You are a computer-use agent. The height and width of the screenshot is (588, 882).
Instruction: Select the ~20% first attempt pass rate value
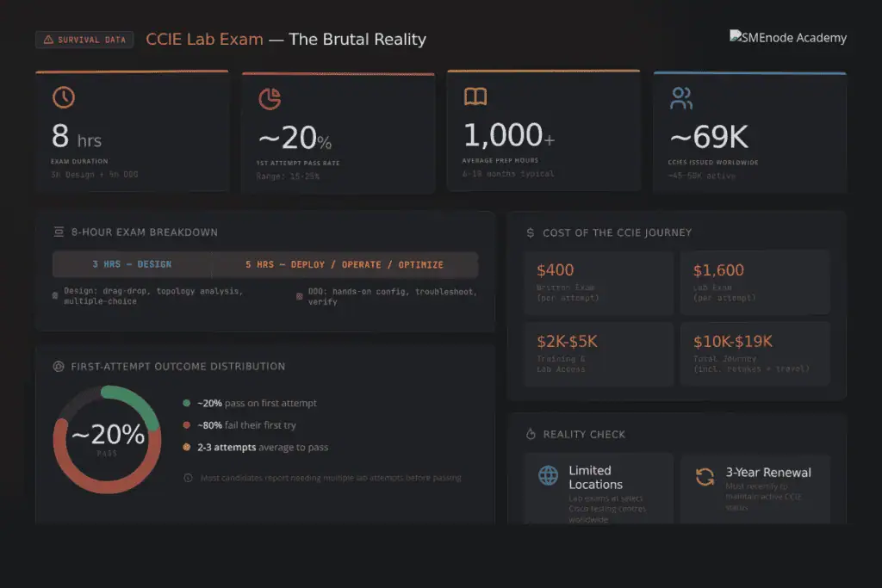click(295, 139)
